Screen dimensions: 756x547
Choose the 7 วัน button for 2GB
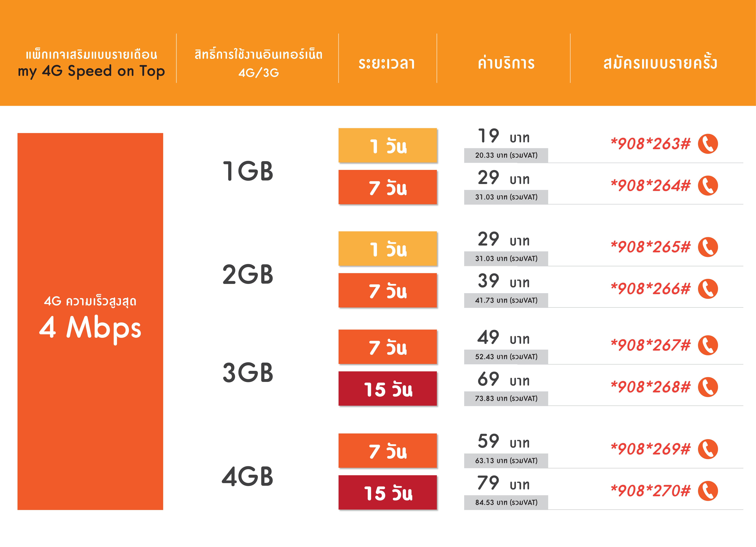(x=388, y=290)
